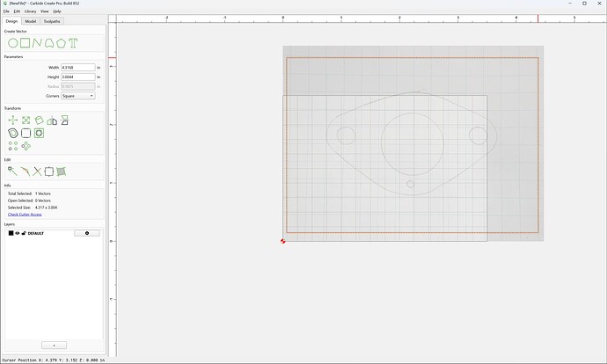This screenshot has width=607, height=364.
Task: Change the DEFAULT layer color swatch
Action: [11, 233]
